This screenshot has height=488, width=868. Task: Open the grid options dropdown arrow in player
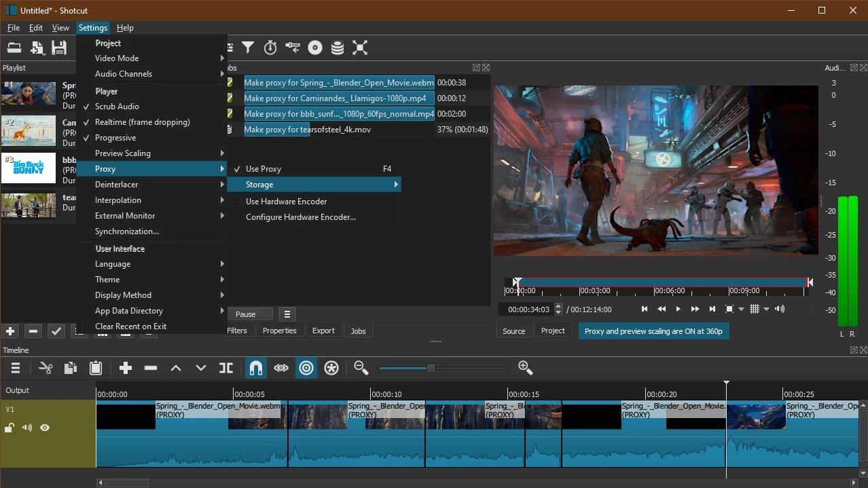click(x=767, y=309)
